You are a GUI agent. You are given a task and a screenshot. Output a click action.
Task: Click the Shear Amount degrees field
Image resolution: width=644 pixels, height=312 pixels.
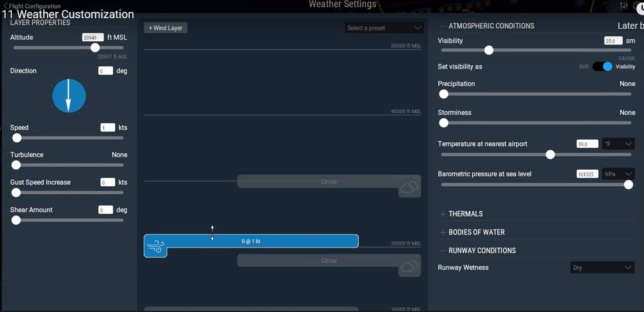105,210
